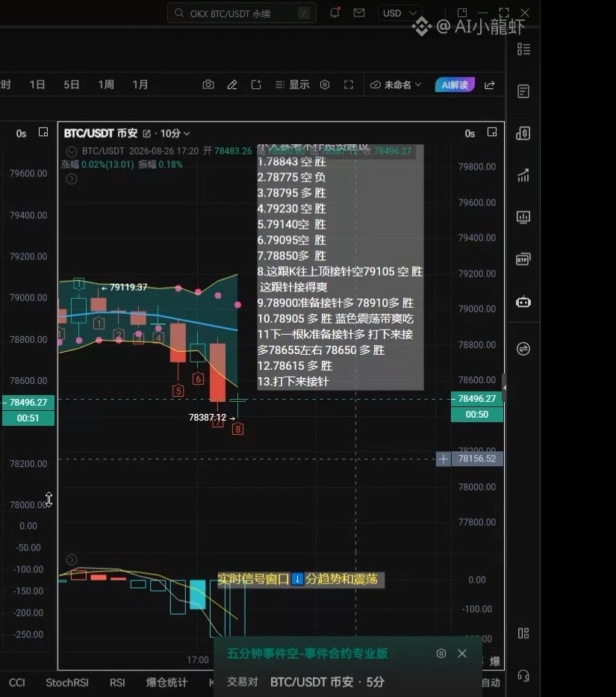Open chart settings hexagon icon in toolbar
The height and width of the screenshot is (697, 616).
click(325, 84)
